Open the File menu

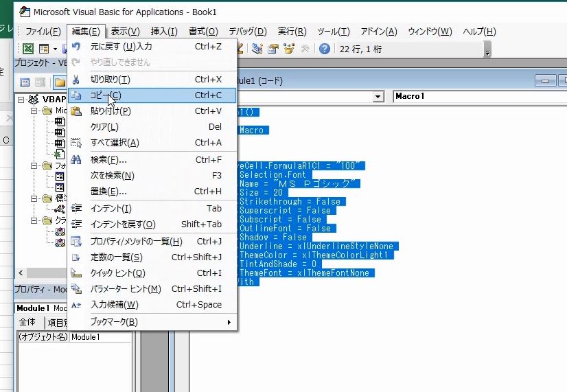pyautogui.click(x=43, y=32)
